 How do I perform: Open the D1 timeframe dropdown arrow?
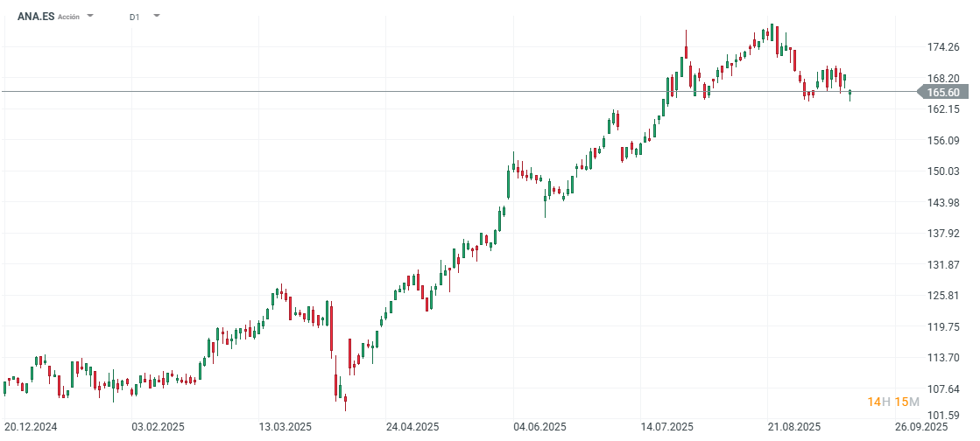pos(156,16)
